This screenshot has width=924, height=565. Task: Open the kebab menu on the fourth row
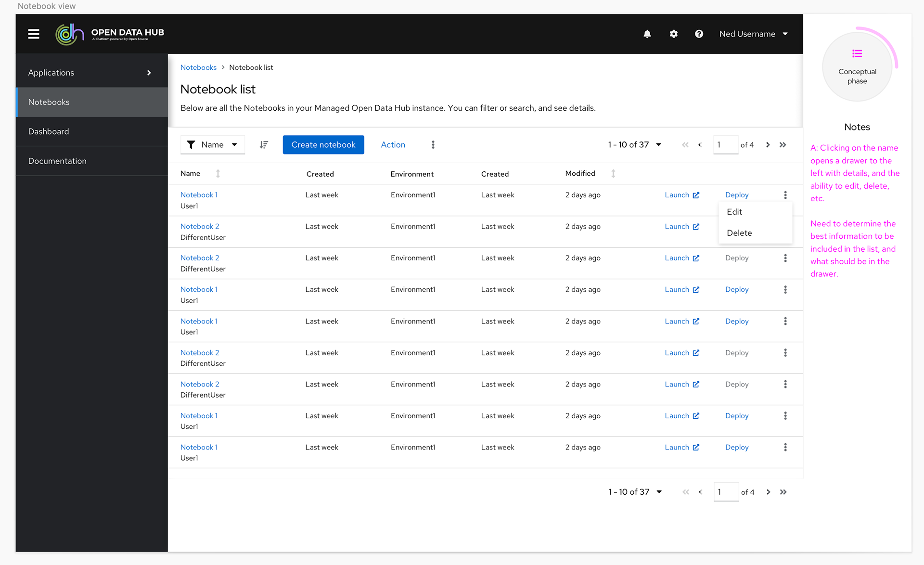[x=785, y=290]
